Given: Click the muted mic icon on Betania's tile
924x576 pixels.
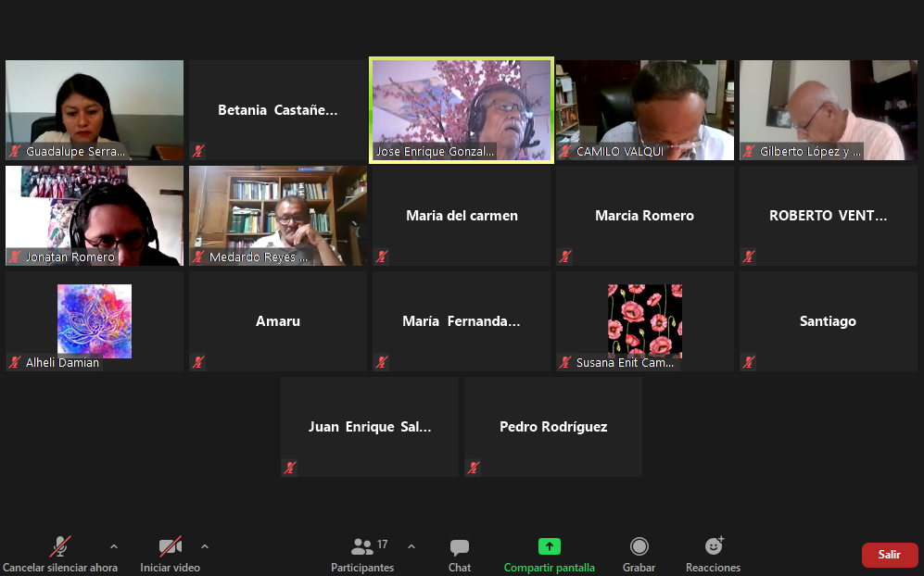Looking at the screenshot, I should tap(198, 151).
